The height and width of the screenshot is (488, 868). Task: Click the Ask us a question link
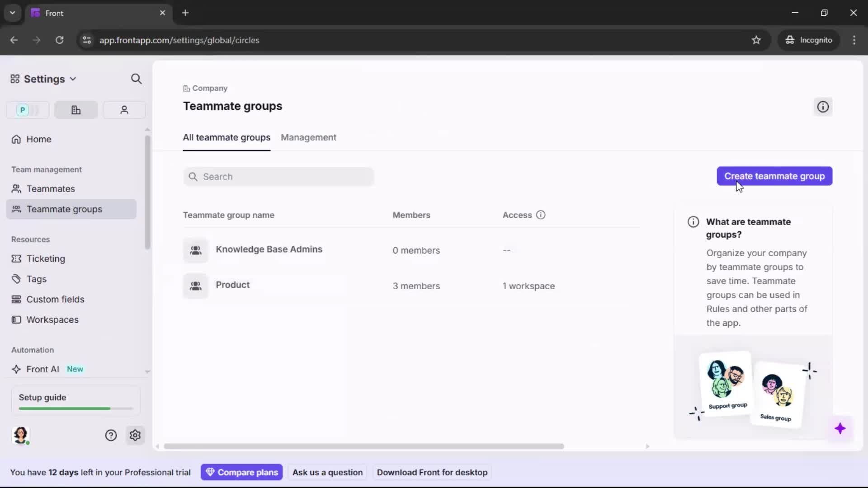coord(327,472)
